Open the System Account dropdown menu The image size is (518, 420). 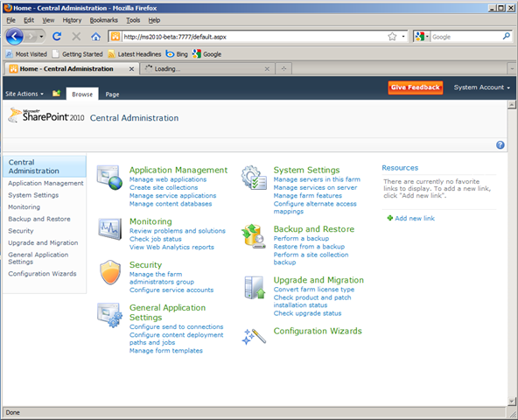(x=481, y=87)
